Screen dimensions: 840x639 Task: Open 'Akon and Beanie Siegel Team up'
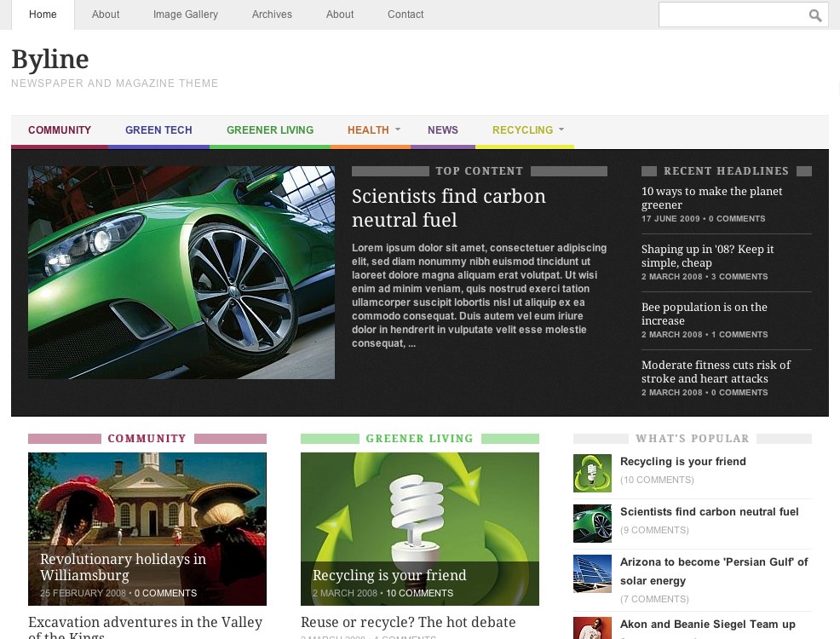(x=708, y=625)
